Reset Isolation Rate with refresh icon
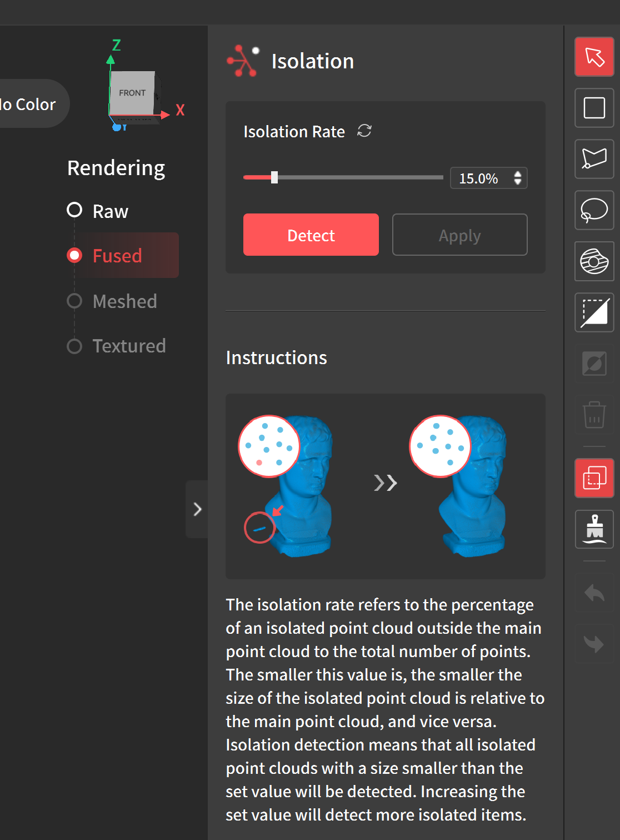The image size is (620, 840). (364, 131)
